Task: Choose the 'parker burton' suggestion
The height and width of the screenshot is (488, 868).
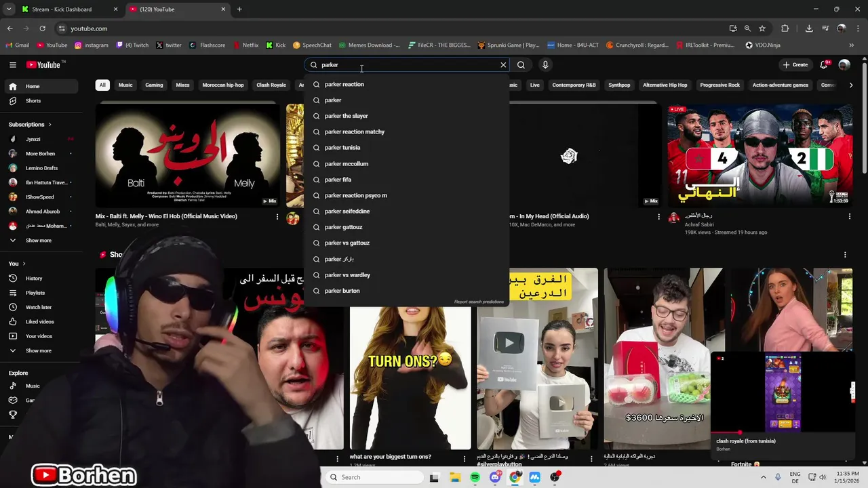Action: pyautogui.click(x=407, y=291)
